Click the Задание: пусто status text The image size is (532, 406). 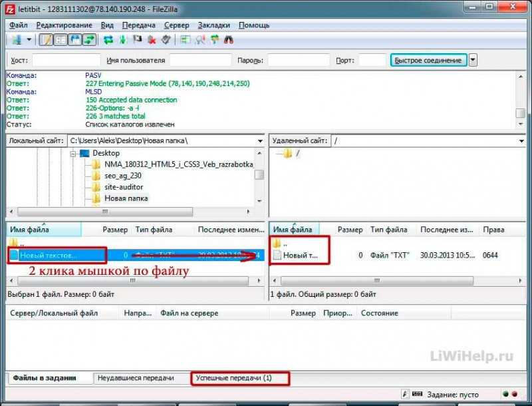453,395
